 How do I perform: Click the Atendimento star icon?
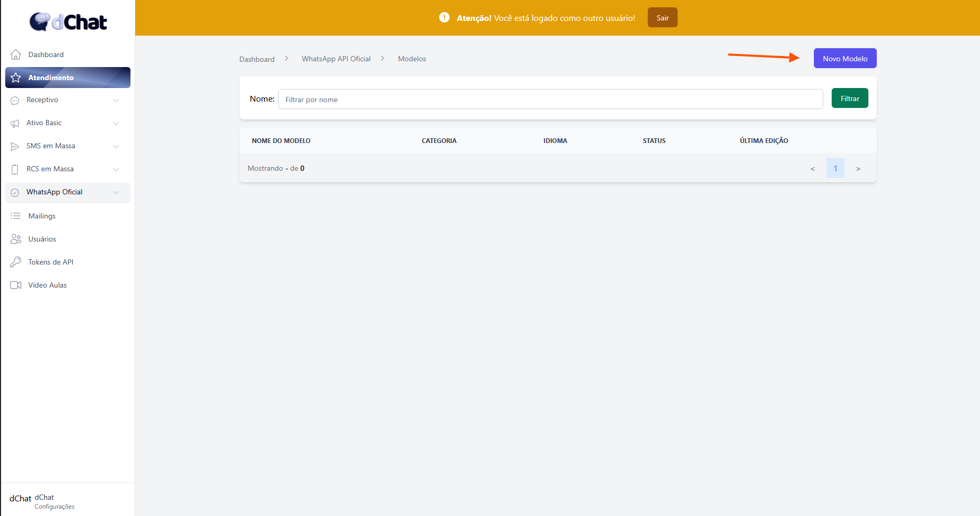pos(16,78)
